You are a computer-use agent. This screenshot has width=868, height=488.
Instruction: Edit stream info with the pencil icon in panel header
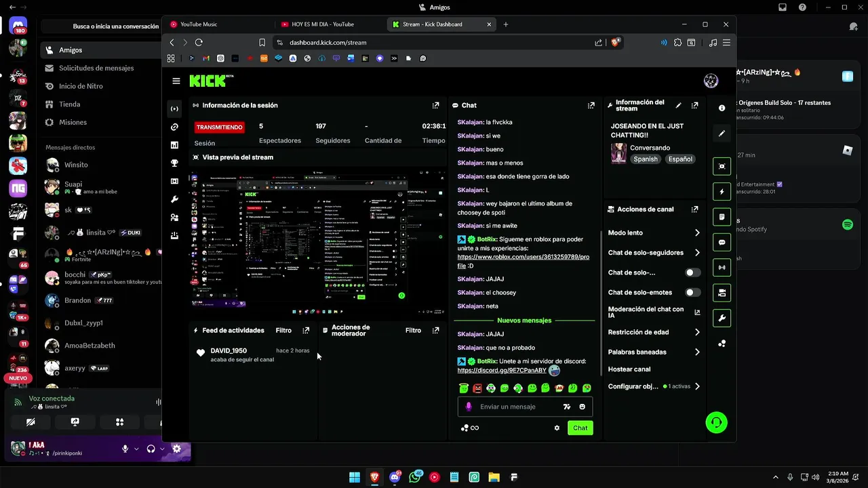click(679, 105)
